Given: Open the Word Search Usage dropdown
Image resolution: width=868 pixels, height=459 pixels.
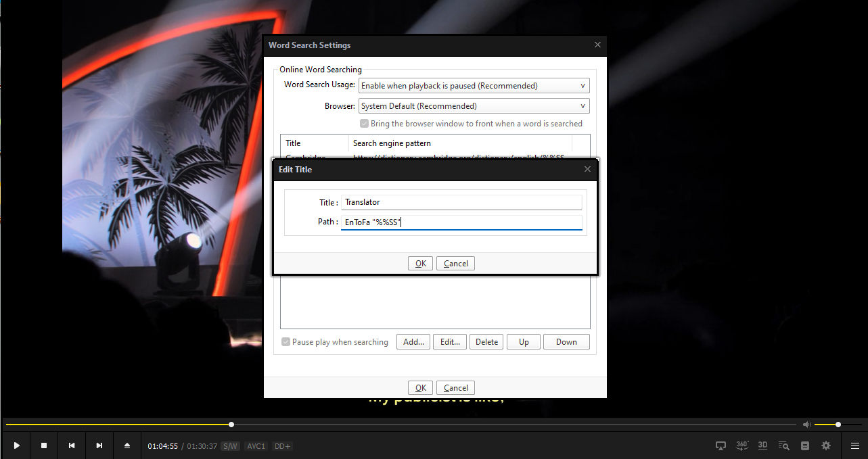Looking at the screenshot, I should [x=474, y=86].
